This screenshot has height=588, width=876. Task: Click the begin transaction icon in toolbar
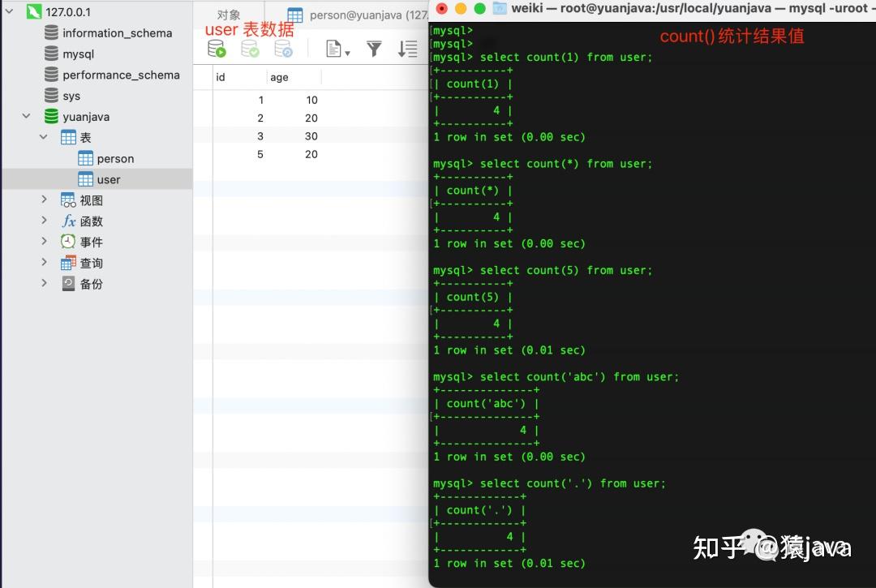click(217, 49)
